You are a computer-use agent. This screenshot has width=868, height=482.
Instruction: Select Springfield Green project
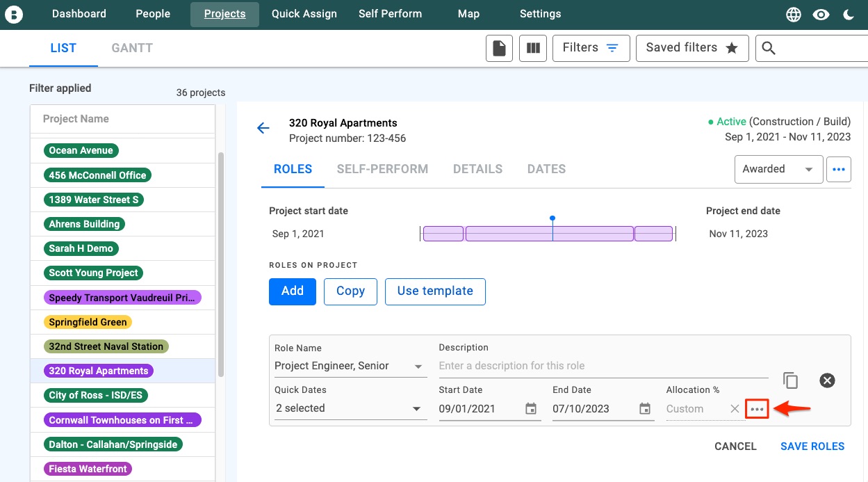(x=88, y=322)
